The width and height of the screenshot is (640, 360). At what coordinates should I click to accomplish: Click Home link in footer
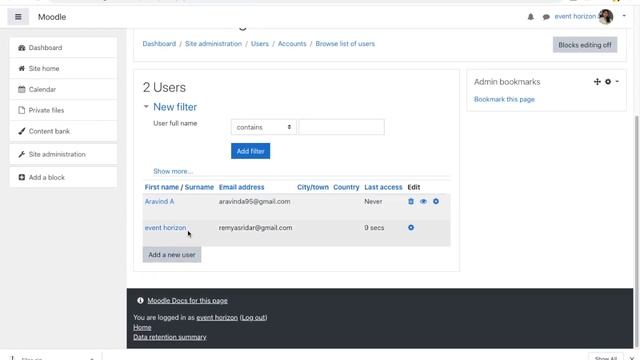coord(142,327)
